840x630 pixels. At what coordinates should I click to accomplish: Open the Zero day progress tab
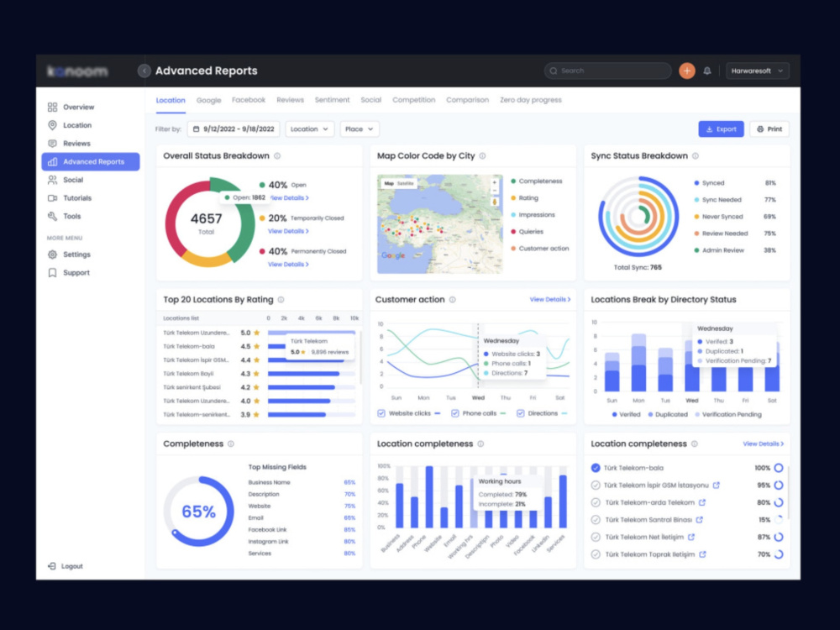coord(530,100)
